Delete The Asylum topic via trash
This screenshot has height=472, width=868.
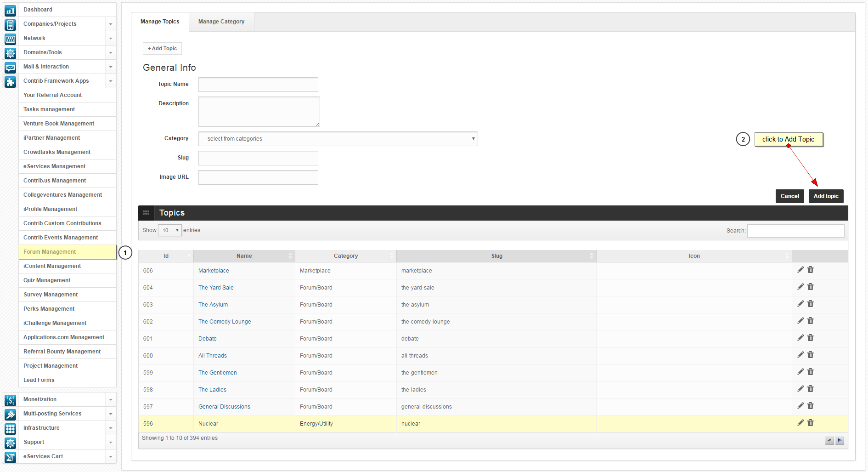tap(811, 304)
